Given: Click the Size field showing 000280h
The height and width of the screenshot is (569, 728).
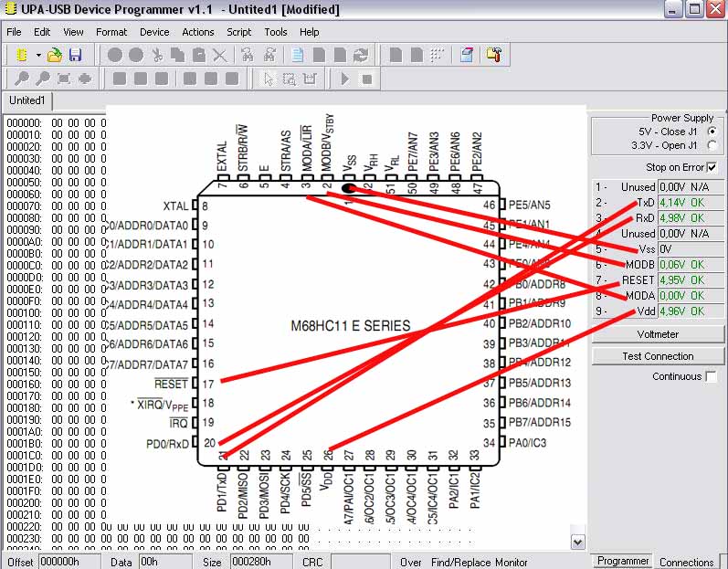Looking at the screenshot, I should point(261,562).
